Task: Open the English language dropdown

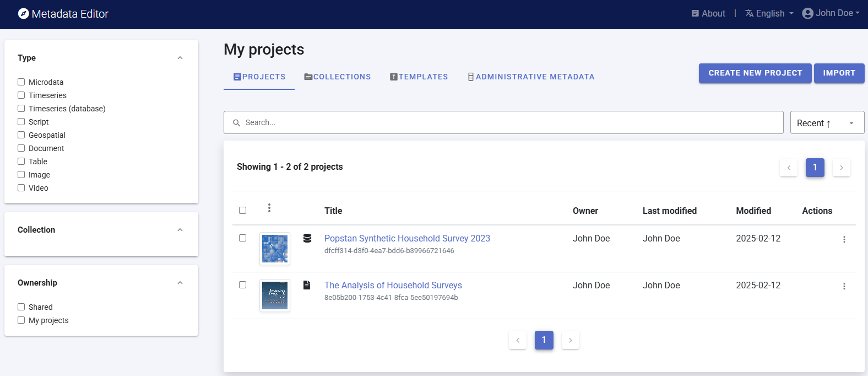Action: 769,13
